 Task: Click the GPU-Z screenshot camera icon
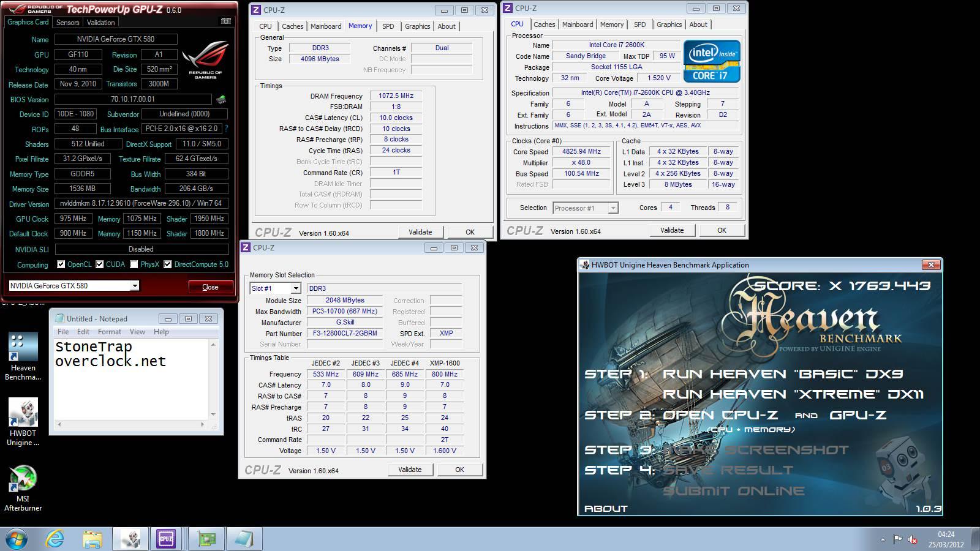225,21
